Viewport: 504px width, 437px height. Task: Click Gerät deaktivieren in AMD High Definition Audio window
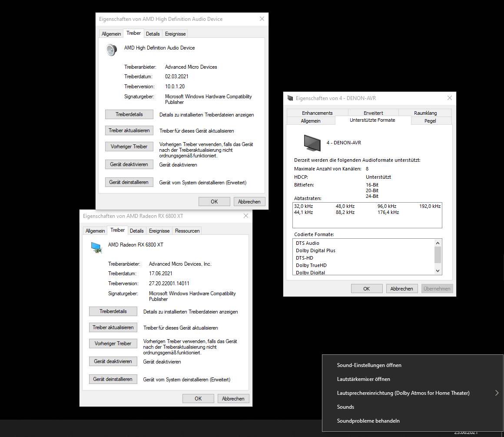coord(129,164)
